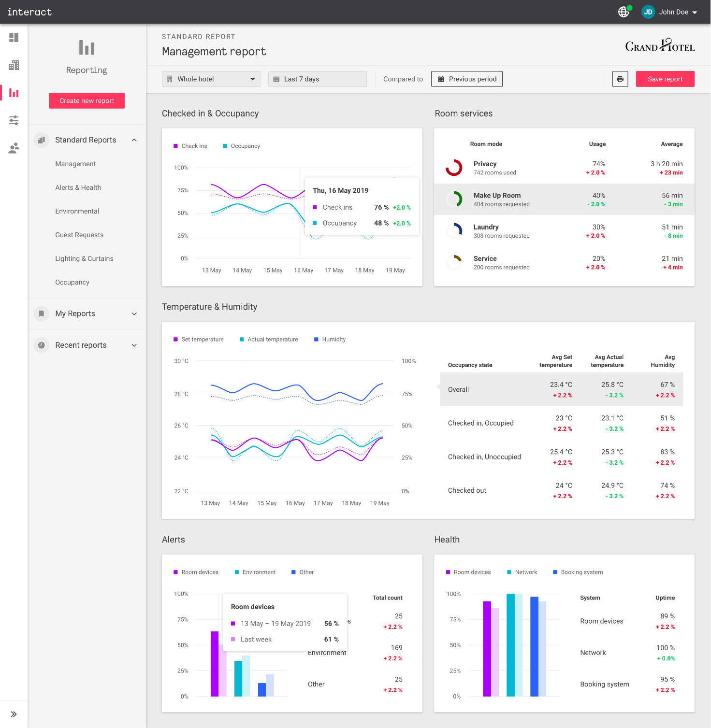Click the users icon in left rail
Screen dimensions: 711x728
[14, 148]
